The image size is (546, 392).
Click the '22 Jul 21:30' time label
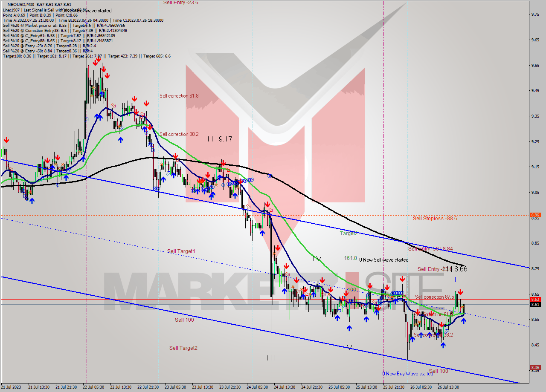click(x=147, y=387)
